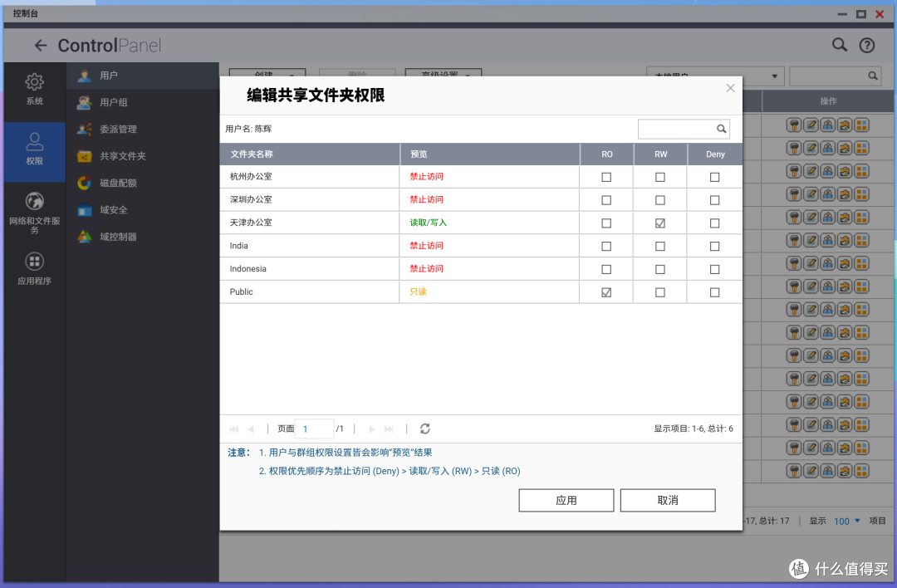Check RO for 深圳办公室
Viewport: 897px width, 588px height.
pos(606,200)
